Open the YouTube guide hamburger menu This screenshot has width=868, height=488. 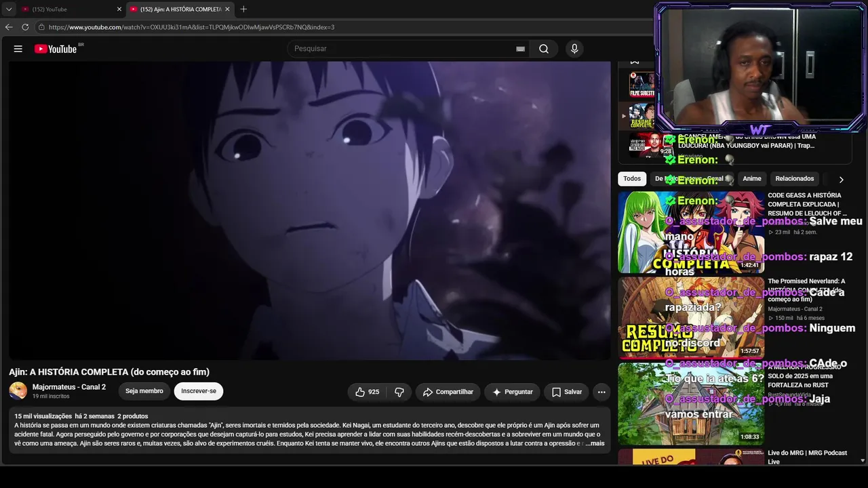coord(18,49)
